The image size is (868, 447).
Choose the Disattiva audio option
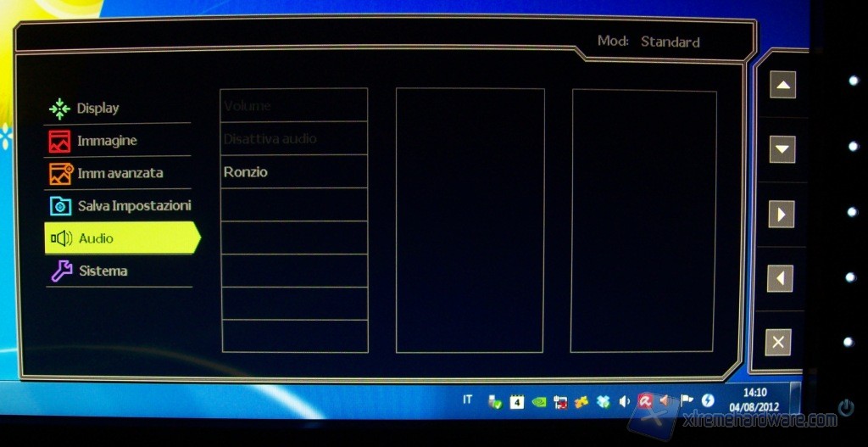click(x=292, y=138)
